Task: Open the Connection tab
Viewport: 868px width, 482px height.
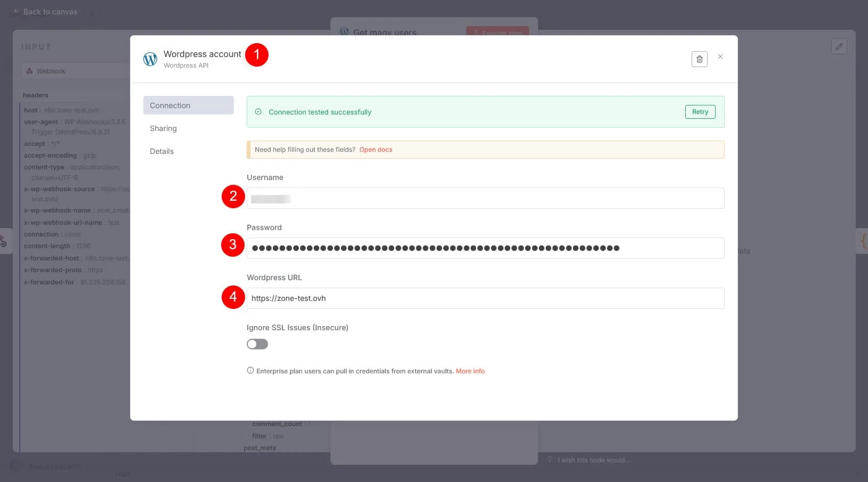Action: pyautogui.click(x=188, y=105)
